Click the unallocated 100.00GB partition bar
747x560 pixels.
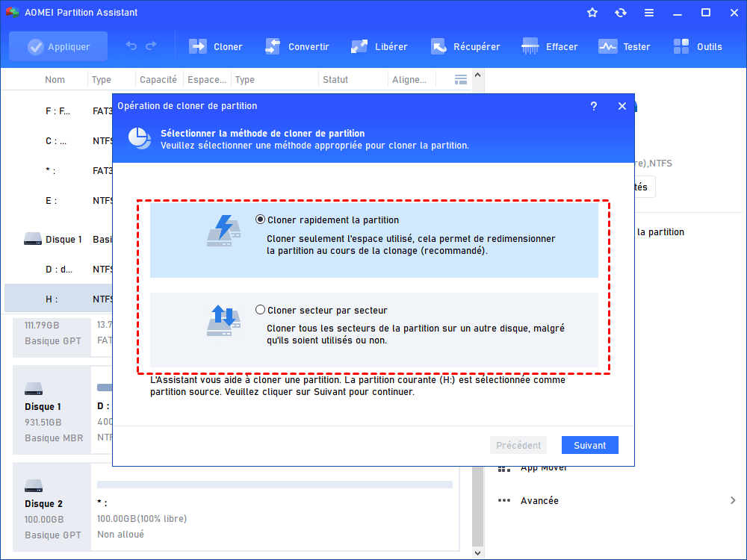coord(275,485)
